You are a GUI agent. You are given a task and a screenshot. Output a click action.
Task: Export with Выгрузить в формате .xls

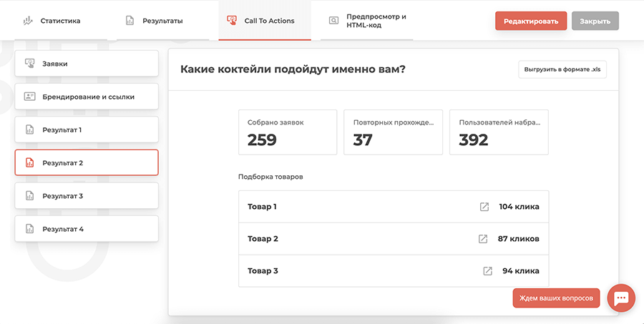[562, 69]
